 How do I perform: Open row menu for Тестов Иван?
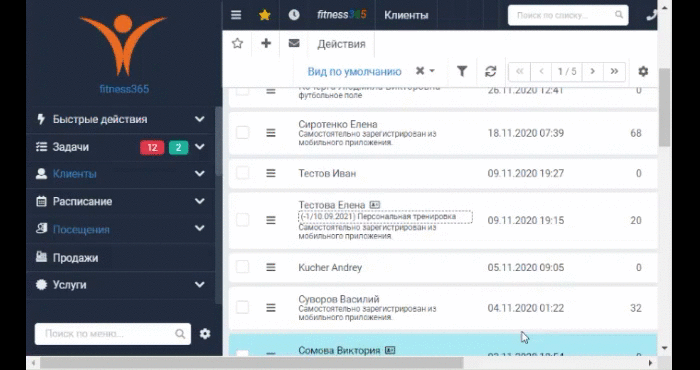coord(271,173)
